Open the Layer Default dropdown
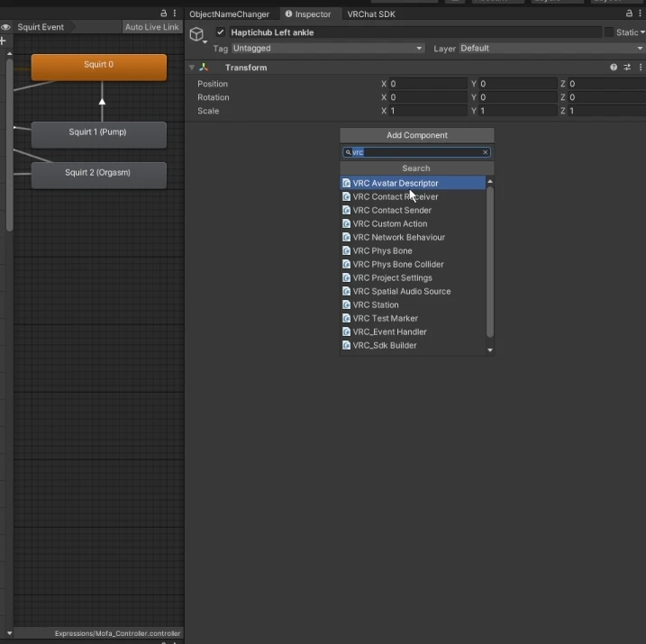646x644 pixels. pos(552,48)
